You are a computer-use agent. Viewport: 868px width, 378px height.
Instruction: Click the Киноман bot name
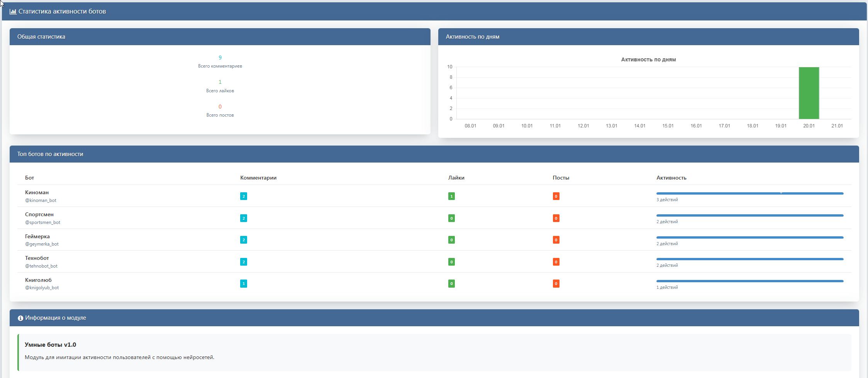tap(37, 192)
